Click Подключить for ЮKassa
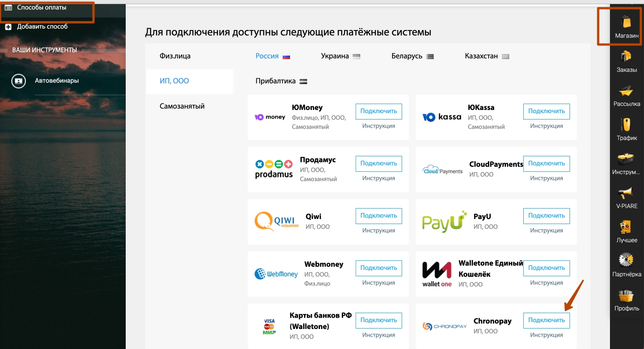The height and width of the screenshot is (349, 644). coord(546,111)
